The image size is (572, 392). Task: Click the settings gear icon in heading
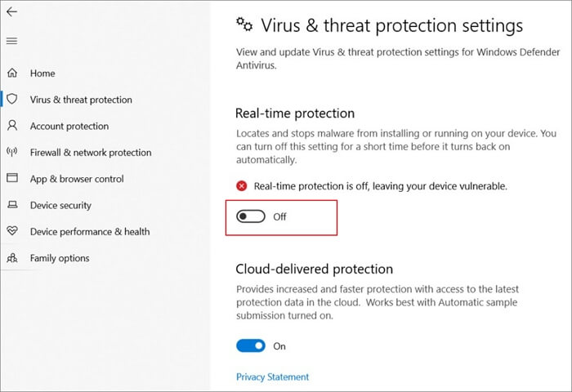tap(243, 24)
